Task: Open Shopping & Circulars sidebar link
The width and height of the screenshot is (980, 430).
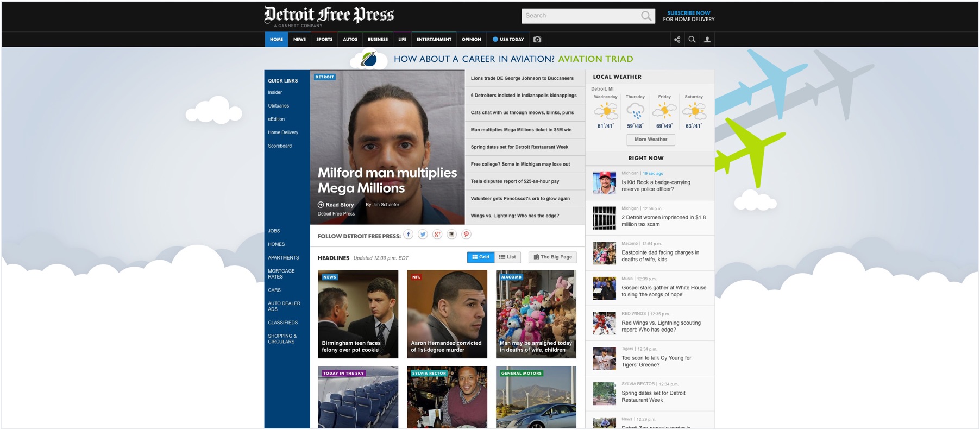Action: tap(282, 339)
